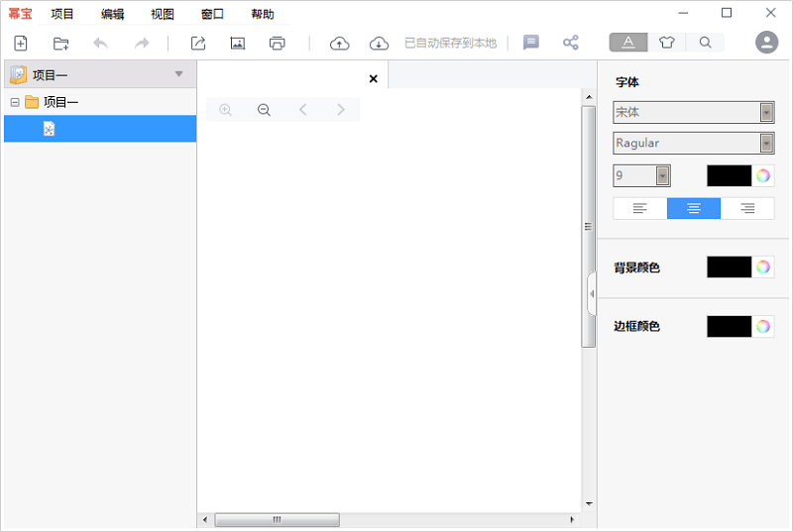Click the export as image icon
The image size is (793, 532).
(x=238, y=44)
